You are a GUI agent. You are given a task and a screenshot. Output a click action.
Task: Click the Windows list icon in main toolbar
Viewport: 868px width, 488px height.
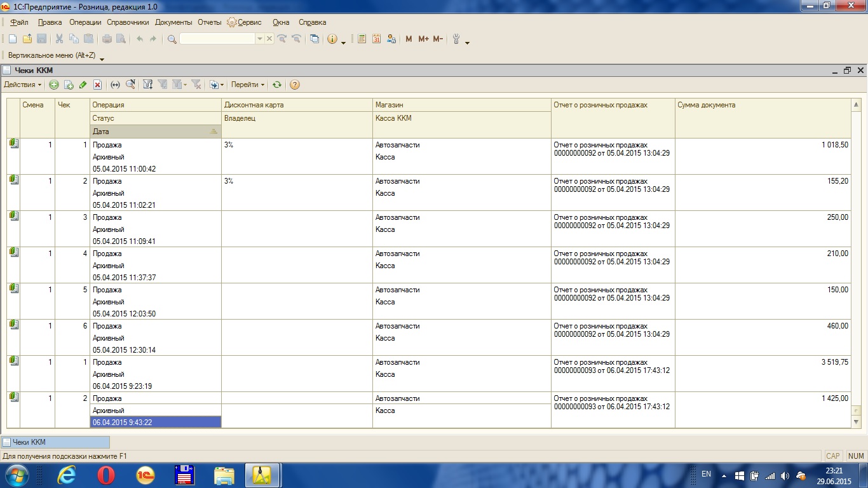click(x=315, y=39)
